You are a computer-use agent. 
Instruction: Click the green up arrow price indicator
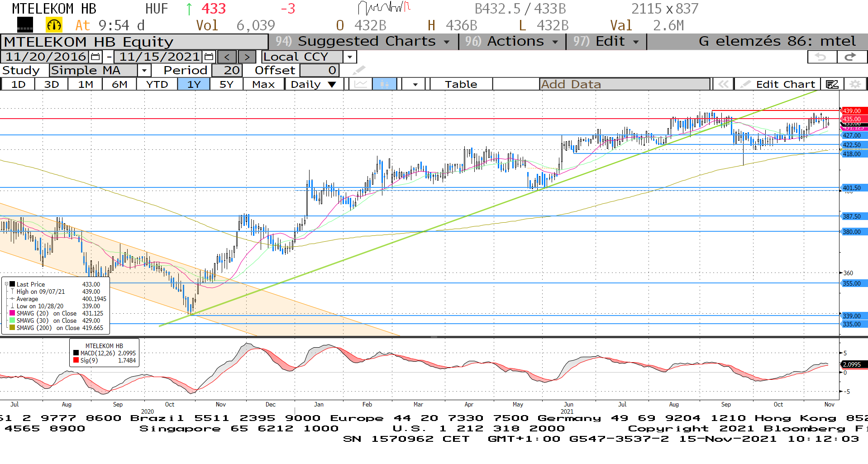point(189,9)
